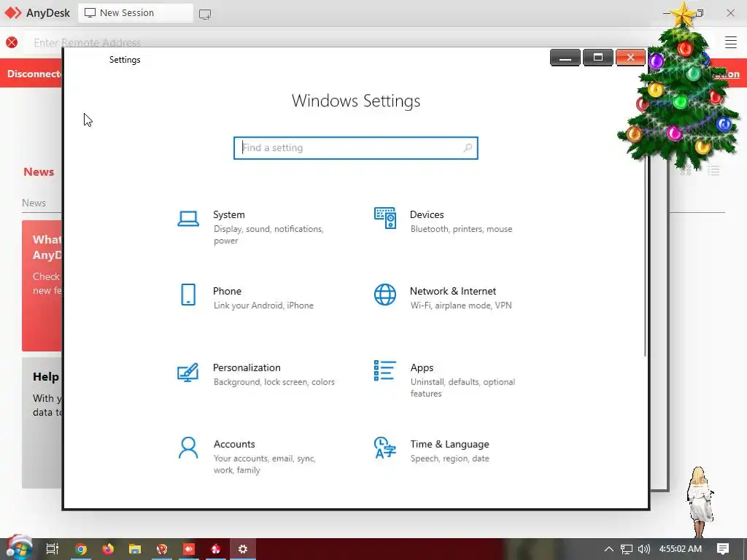Open File Explorer from the taskbar
The height and width of the screenshot is (560, 747).
coord(135,549)
